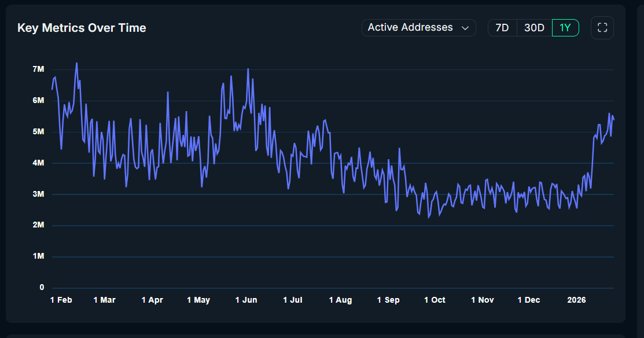Select the 1 Sep axis label
Image resolution: width=644 pixels, height=338 pixels.
[388, 300]
